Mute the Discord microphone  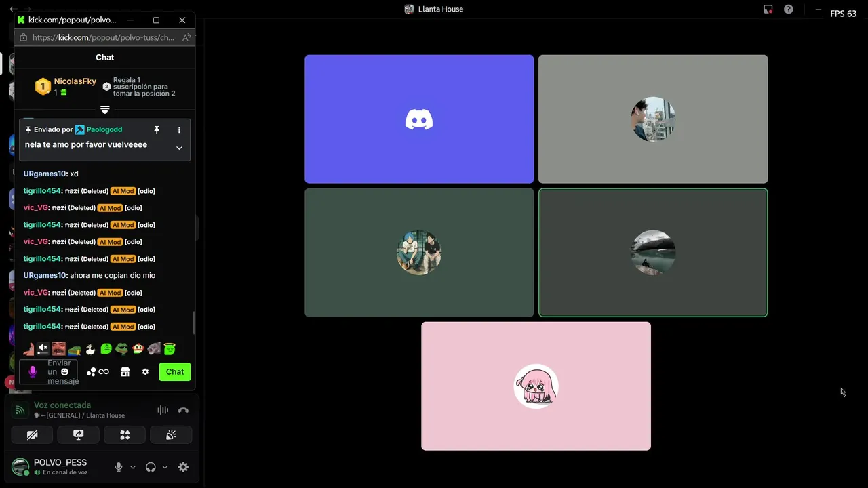click(119, 467)
